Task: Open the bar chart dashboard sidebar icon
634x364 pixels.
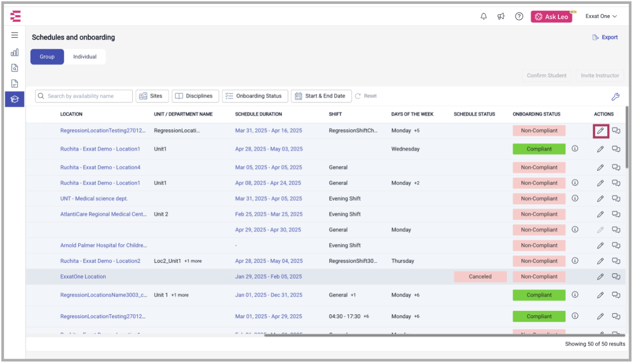Action: (x=15, y=52)
